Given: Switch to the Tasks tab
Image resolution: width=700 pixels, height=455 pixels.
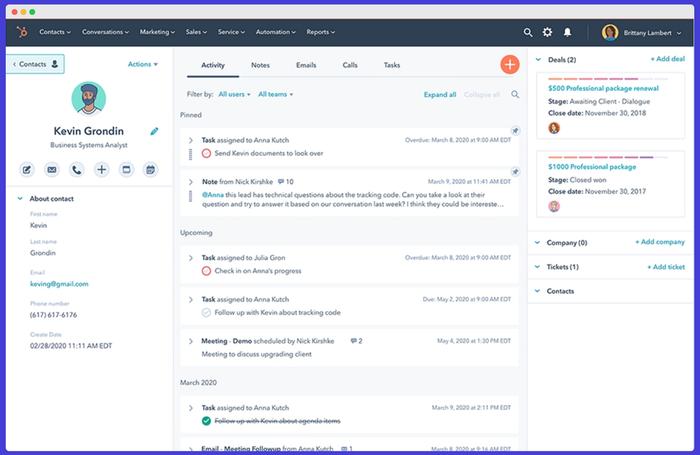Looking at the screenshot, I should [x=392, y=65].
